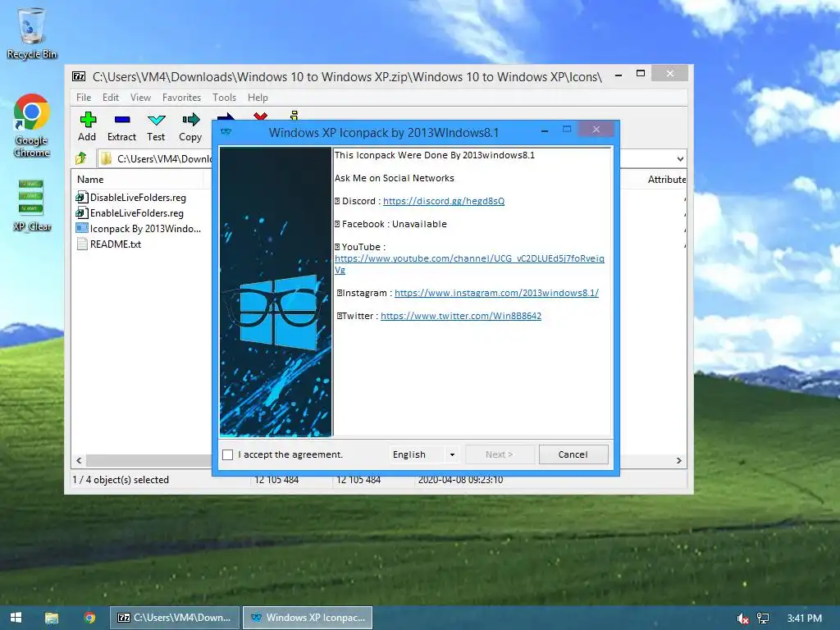The image size is (840, 630).
Task: Open the Google Chrome desktop icon
Action: (x=32, y=126)
